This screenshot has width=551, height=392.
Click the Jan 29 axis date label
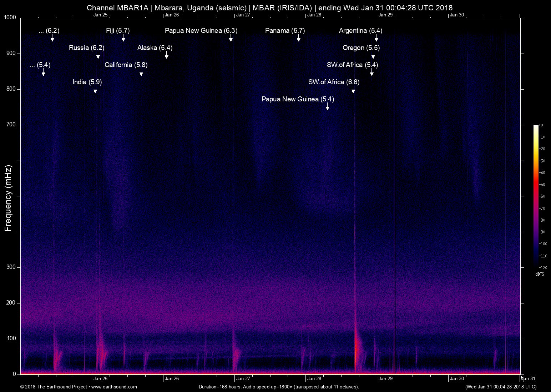(x=385, y=378)
